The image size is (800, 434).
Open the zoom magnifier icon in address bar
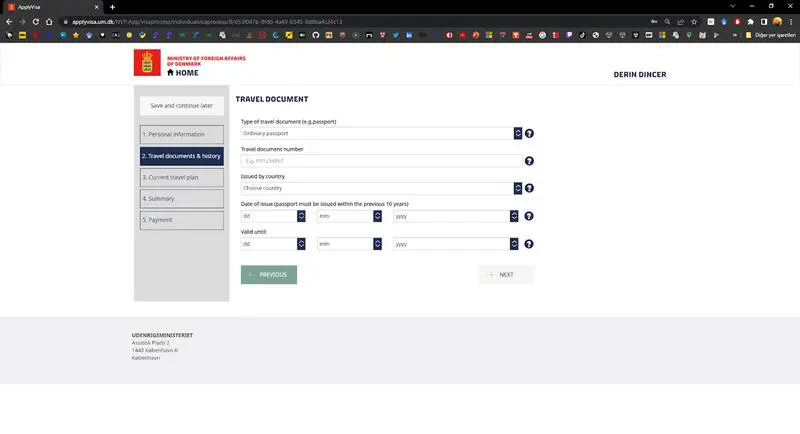[x=667, y=22]
